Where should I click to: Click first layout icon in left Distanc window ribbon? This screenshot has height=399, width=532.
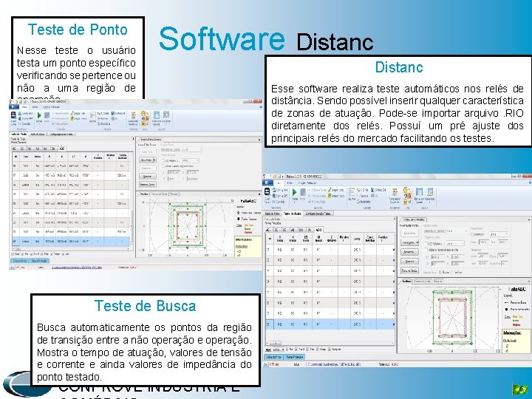click(x=157, y=115)
